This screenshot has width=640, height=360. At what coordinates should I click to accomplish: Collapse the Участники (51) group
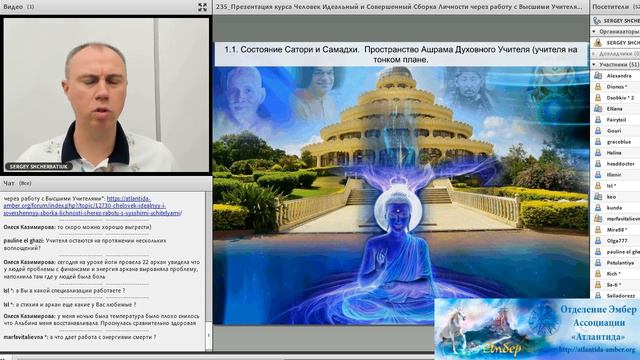[x=594, y=64]
